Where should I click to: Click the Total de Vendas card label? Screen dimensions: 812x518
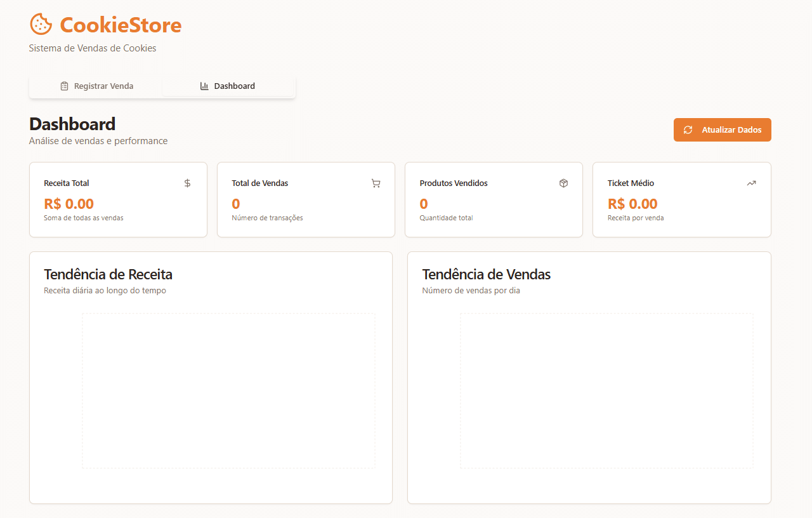260,183
